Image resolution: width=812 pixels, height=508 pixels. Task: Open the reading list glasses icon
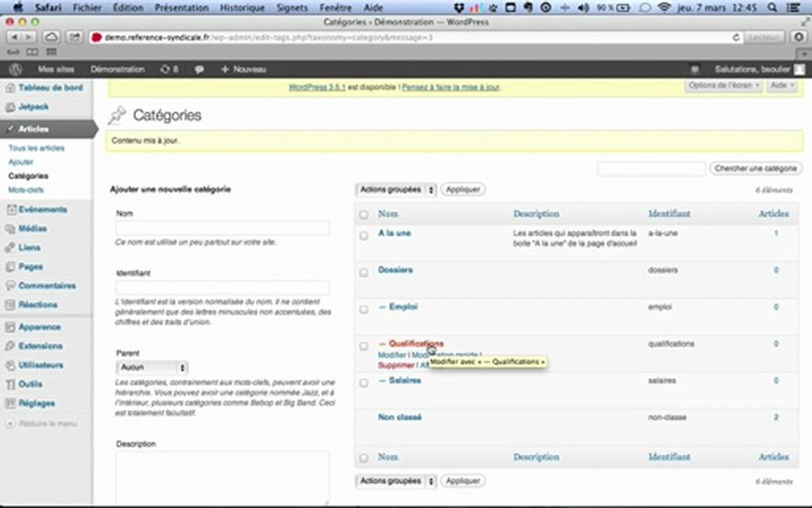tap(13, 52)
